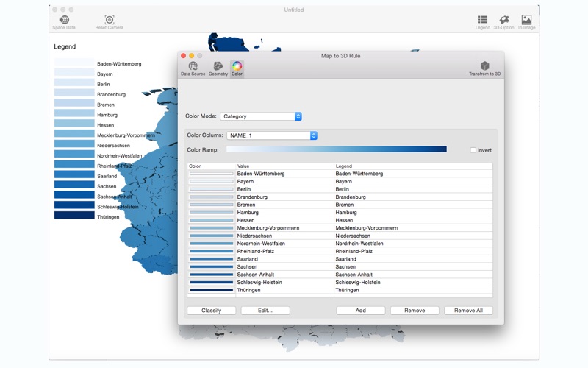Image resolution: width=588 pixels, height=368 pixels.
Task: Click the Transform to 3D cube icon
Action: (x=484, y=67)
